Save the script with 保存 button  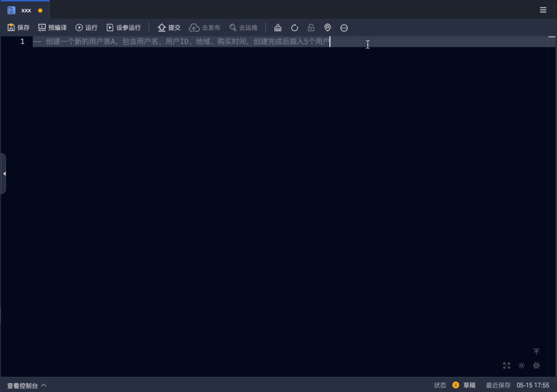19,27
